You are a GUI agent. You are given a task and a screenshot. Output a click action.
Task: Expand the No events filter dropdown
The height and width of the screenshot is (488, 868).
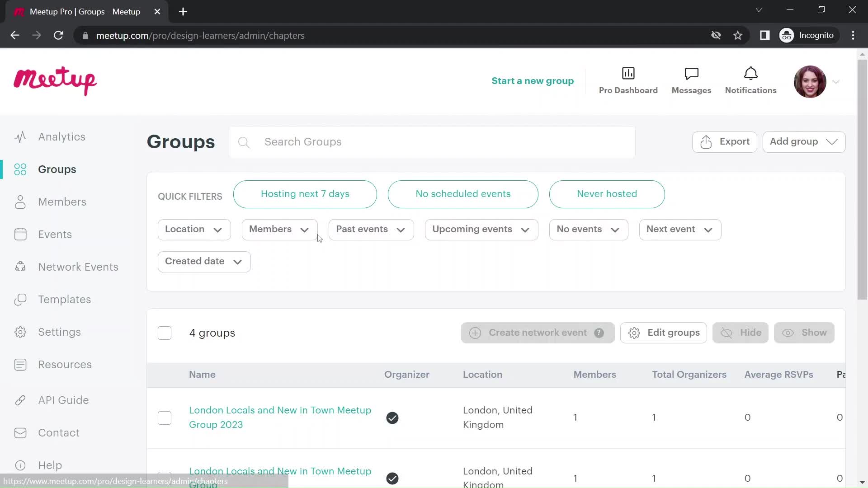point(588,230)
